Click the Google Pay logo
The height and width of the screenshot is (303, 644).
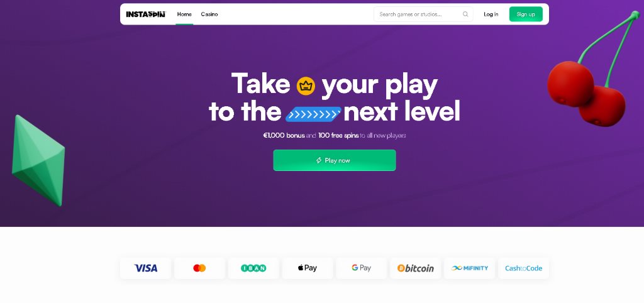click(x=362, y=268)
